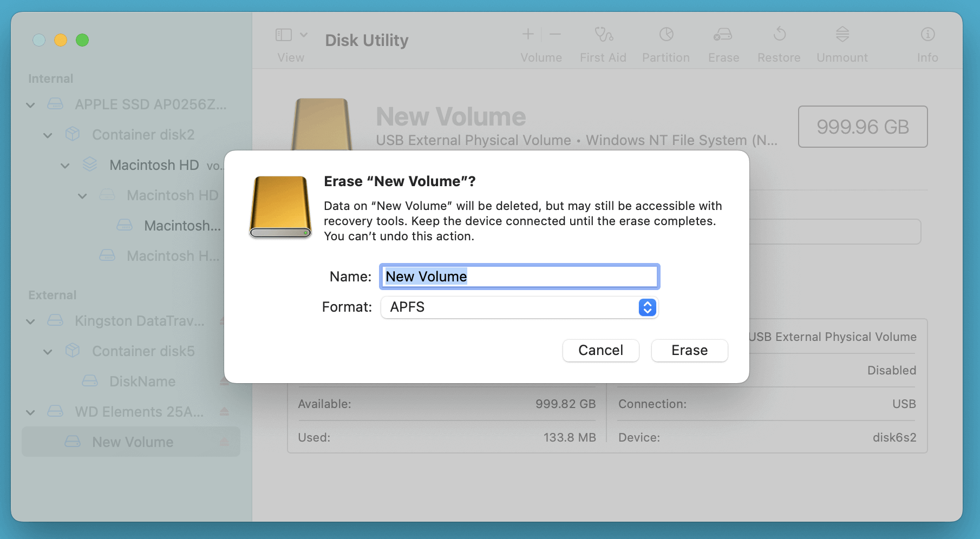Image resolution: width=980 pixels, height=539 pixels.
Task: Click the View toolbar icon
Action: 283,34
